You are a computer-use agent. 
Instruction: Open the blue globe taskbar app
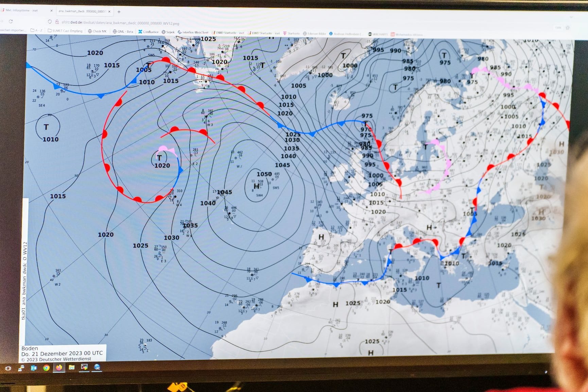click(x=97, y=367)
